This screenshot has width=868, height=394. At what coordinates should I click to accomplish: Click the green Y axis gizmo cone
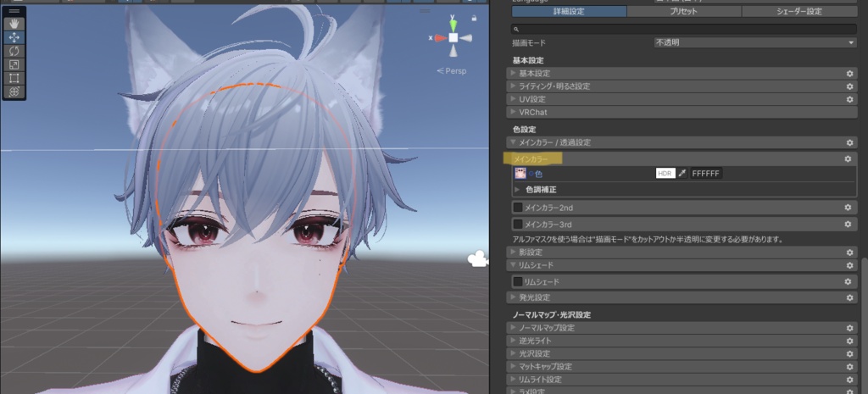(x=453, y=25)
